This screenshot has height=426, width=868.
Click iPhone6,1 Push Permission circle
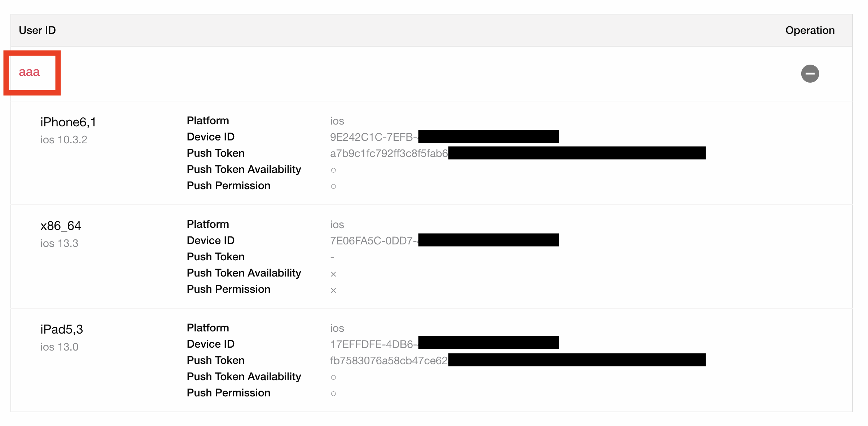pos(333,186)
